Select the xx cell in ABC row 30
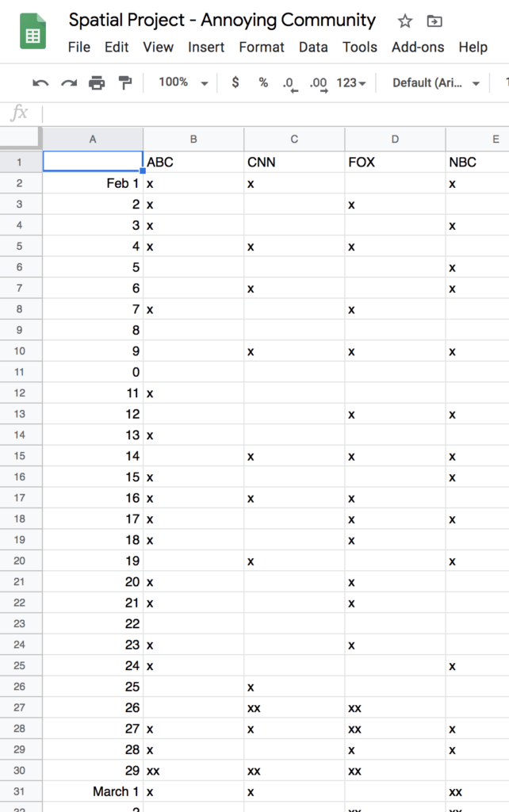 pyautogui.click(x=193, y=771)
